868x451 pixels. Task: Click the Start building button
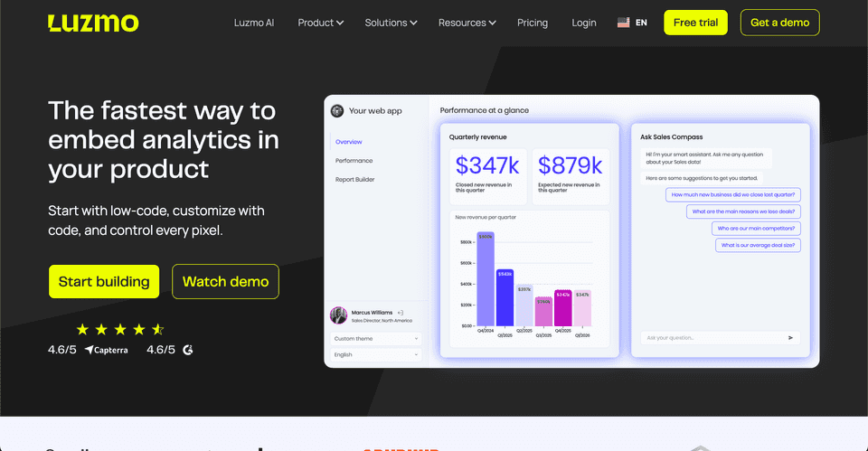coord(103,282)
